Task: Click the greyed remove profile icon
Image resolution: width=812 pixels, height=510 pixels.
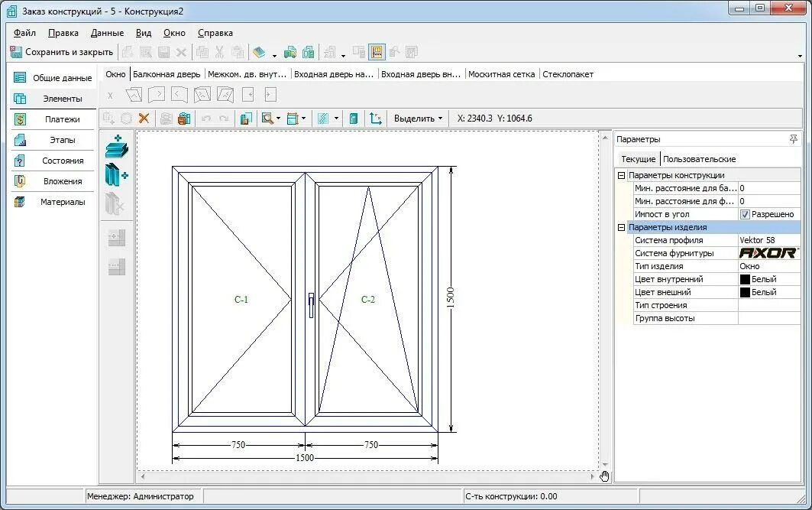Action: 115,203
